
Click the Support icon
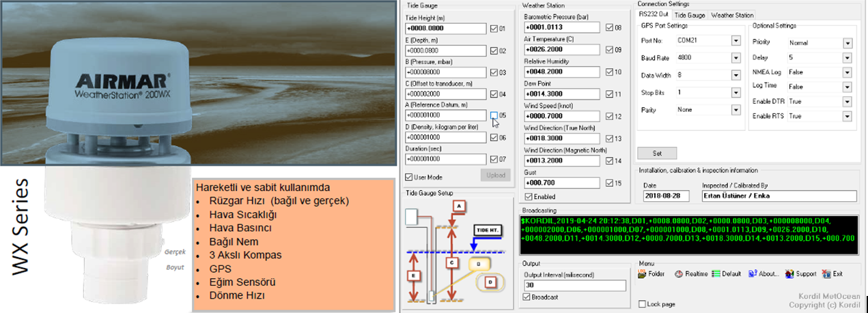789,273
